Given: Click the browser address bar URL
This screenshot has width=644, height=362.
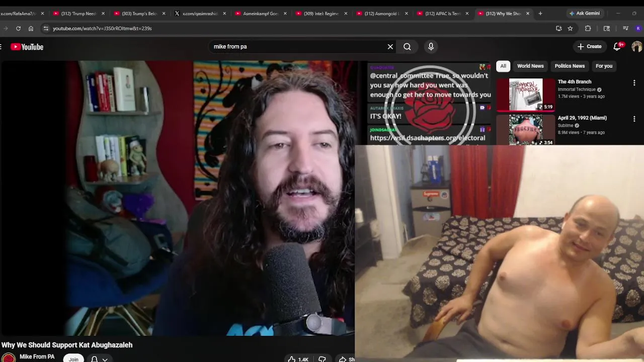Looking at the screenshot, I should pyautogui.click(x=102, y=29).
